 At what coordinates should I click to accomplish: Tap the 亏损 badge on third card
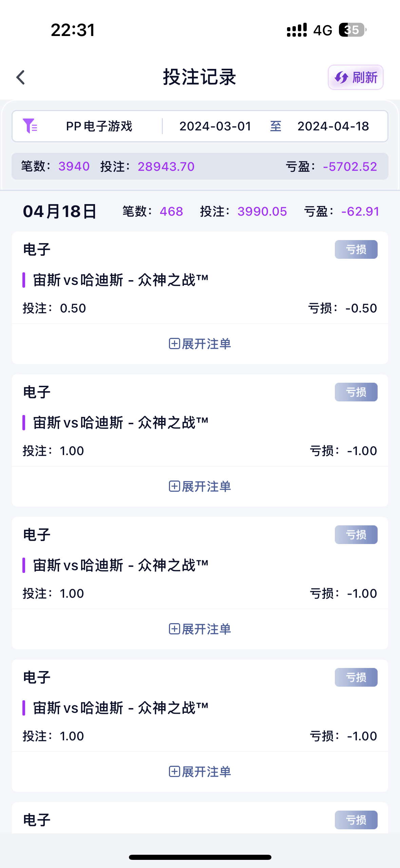tap(356, 535)
